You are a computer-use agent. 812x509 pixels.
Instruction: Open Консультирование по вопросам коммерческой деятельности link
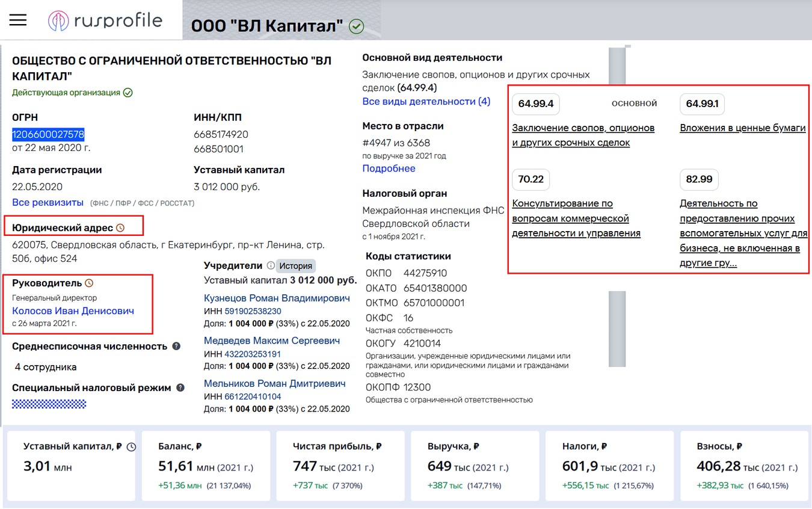coord(576,218)
